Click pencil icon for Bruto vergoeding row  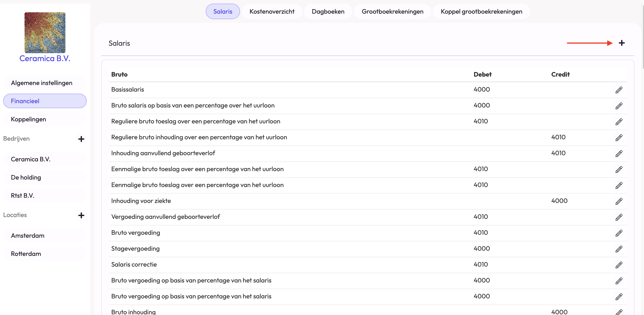[x=619, y=233]
